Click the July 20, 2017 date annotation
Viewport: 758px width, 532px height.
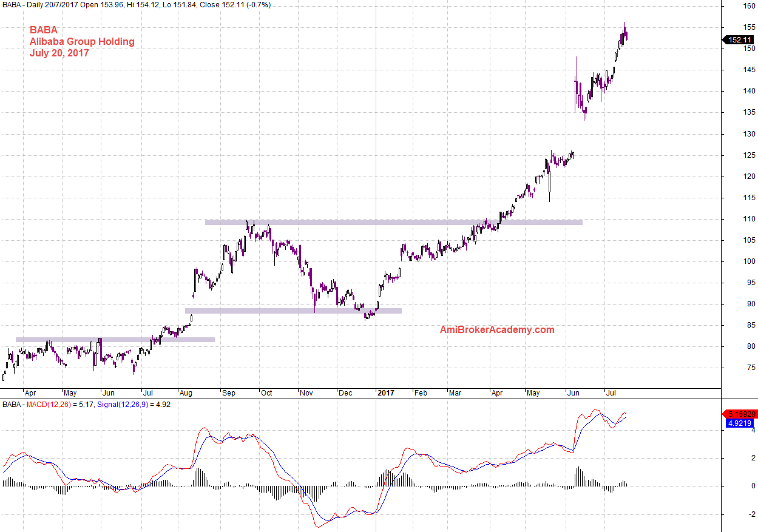tap(59, 53)
